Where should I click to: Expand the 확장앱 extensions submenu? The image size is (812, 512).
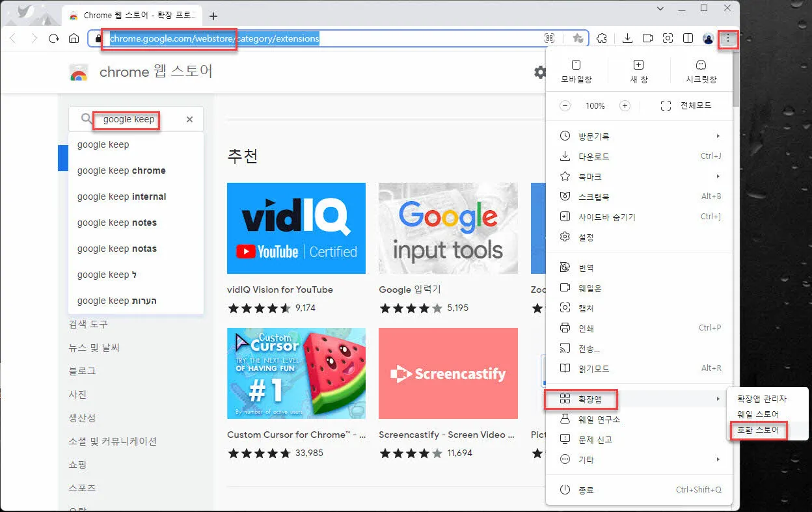point(640,398)
